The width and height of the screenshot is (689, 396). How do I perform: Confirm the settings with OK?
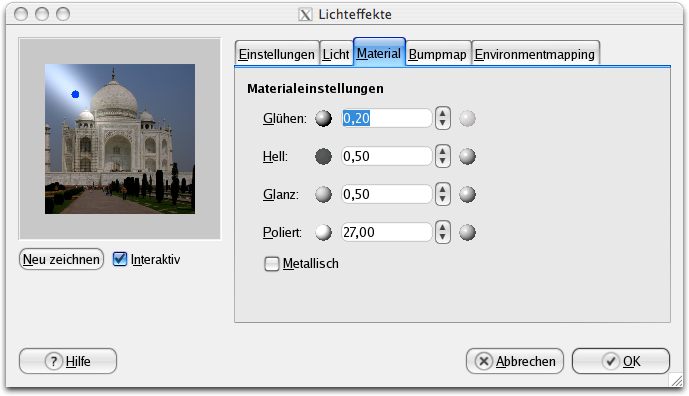point(620,361)
